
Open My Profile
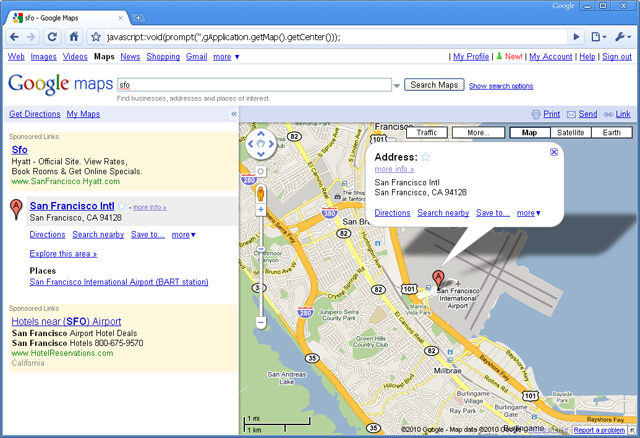pyautogui.click(x=471, y=57)
